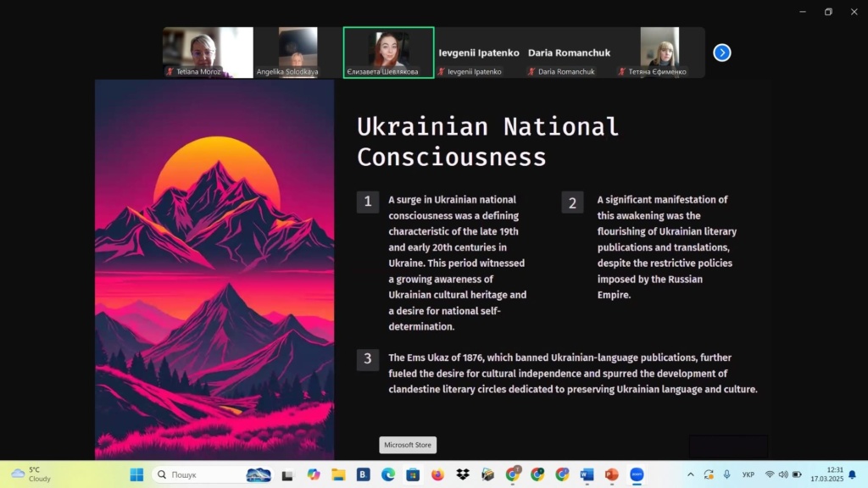Click the slide title Ukrainian National Consciousness
The height and width of the screenshot is (488, 868).
coord(487,141)
